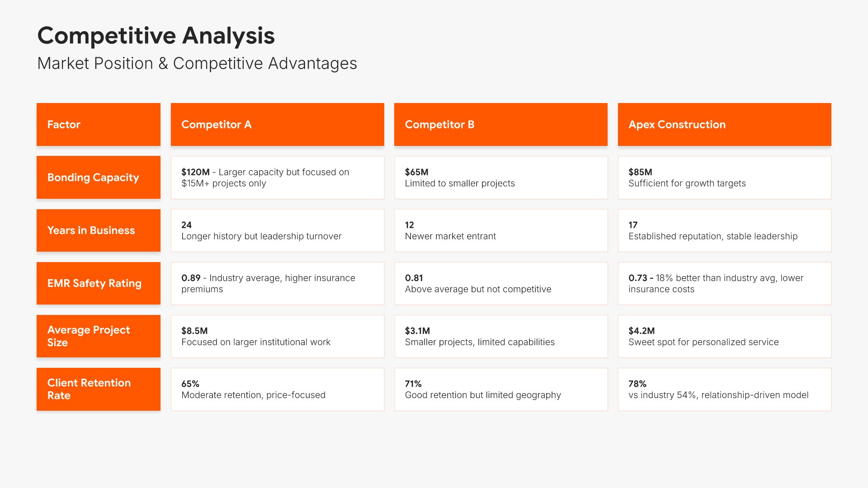Select the $85M sufficient for growth cell
The height and width of the screenshot is (488, 868).
[x=724, y=178]
